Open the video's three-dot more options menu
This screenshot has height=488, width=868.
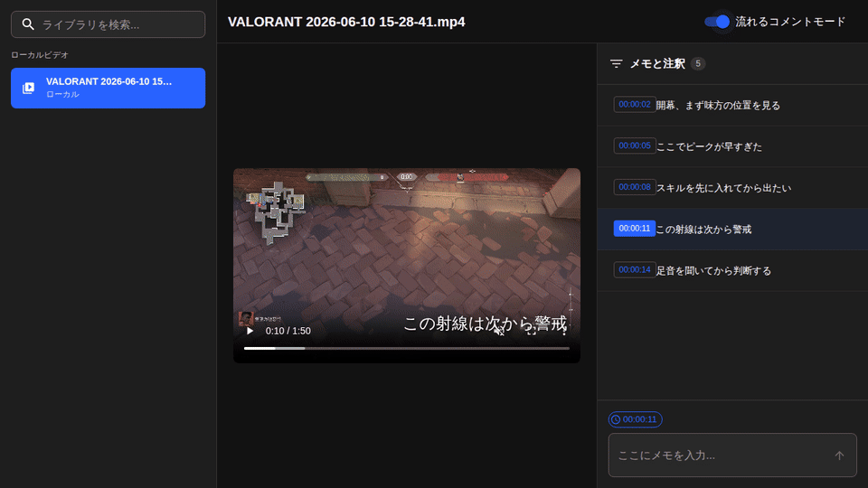[564, 331]
